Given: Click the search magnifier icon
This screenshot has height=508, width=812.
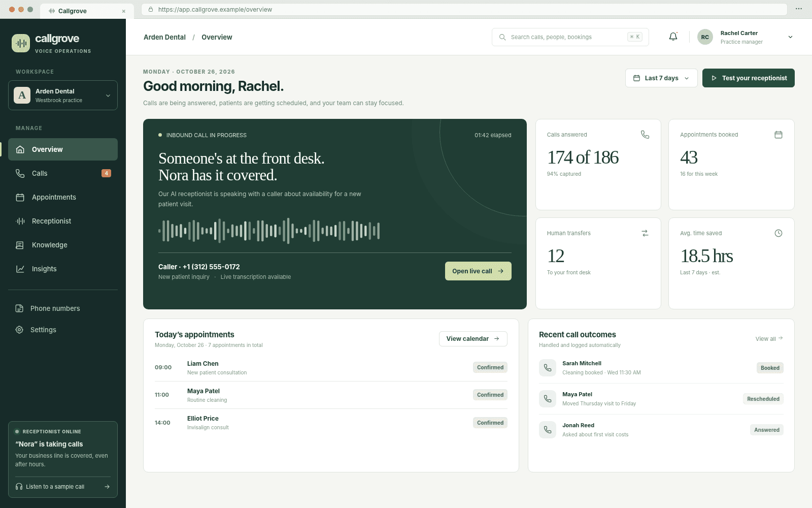Looking at the screenshot, I should (502, 37).
